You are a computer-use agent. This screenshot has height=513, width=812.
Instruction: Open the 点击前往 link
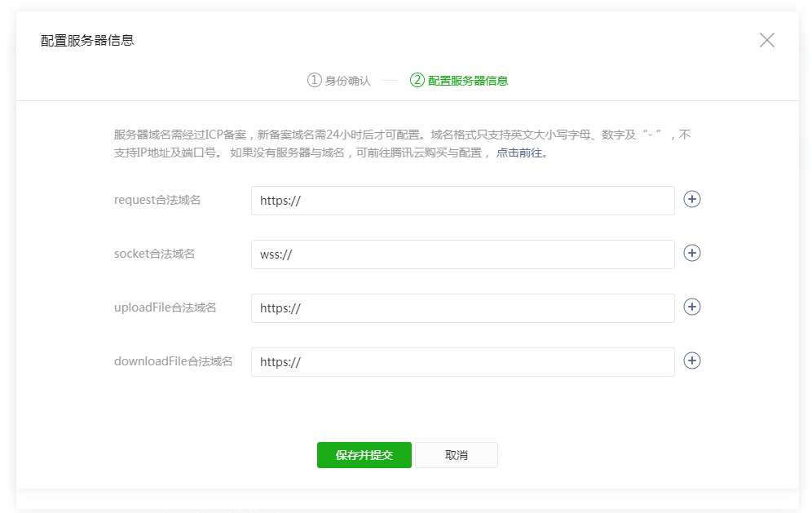[519, 153]
